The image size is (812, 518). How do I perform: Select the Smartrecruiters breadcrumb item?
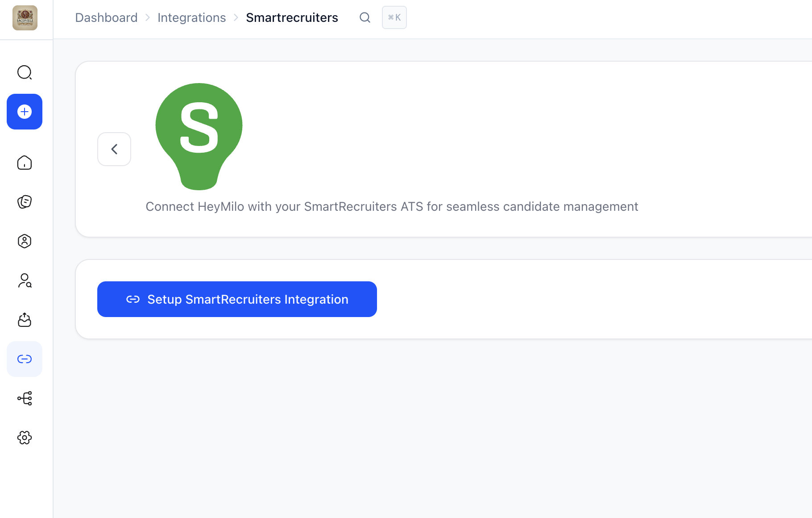pyautogui.click(x=292, y=17)
